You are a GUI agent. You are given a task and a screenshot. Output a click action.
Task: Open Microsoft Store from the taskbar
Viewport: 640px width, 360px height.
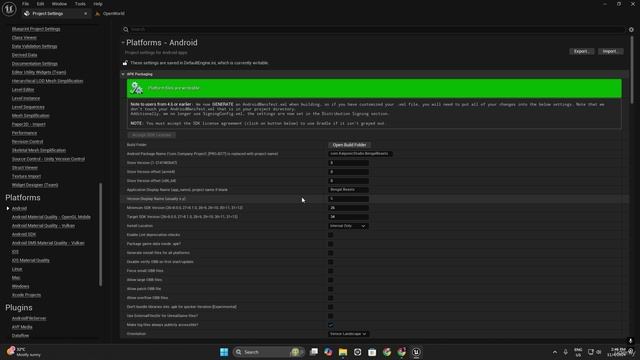(x=372, y=352)
